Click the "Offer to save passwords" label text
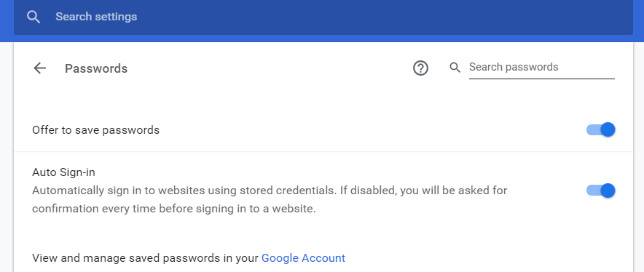Screen dimensions: 644x272 pyautogui.click(x=95, y=130)
